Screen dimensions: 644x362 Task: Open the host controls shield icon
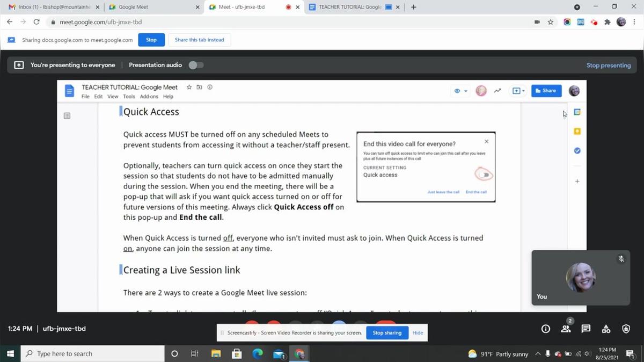(x=626, y=329)
